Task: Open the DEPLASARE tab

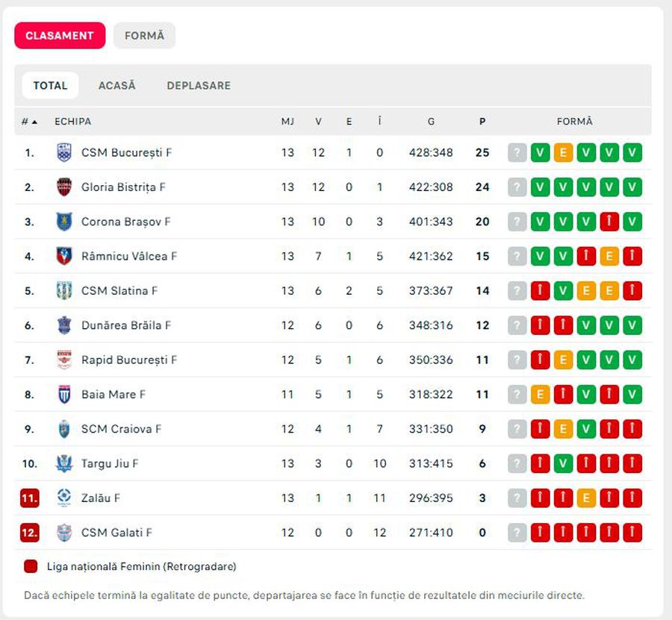Action: (199, 85)
